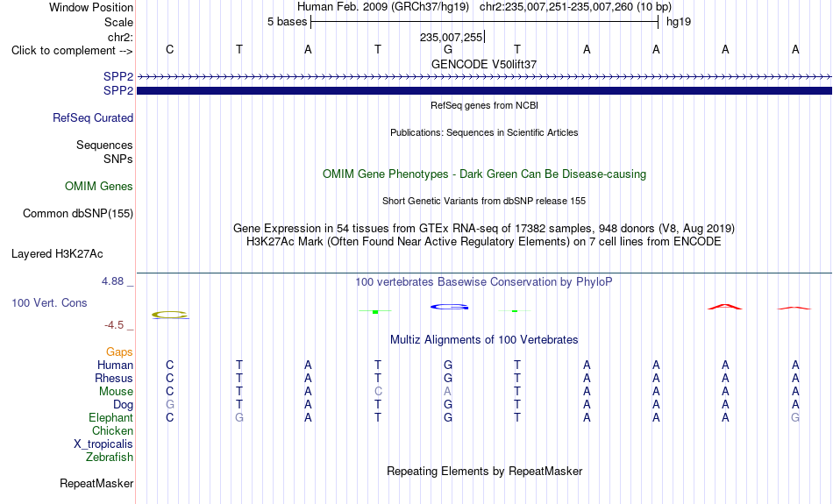This screenshot has width=833, height=504.
Task: Select the Elephant species row label
Action: click(x=111, y=417)
